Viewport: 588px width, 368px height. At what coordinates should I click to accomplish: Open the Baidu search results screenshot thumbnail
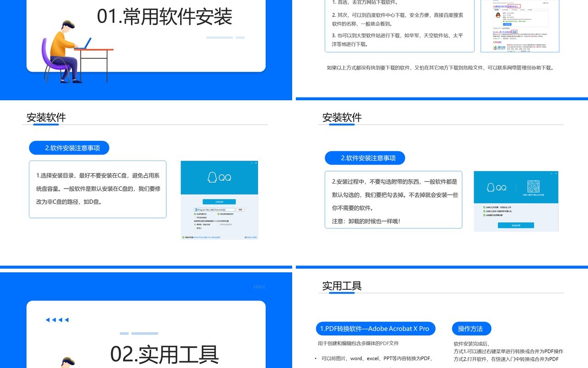coord(520,25)
